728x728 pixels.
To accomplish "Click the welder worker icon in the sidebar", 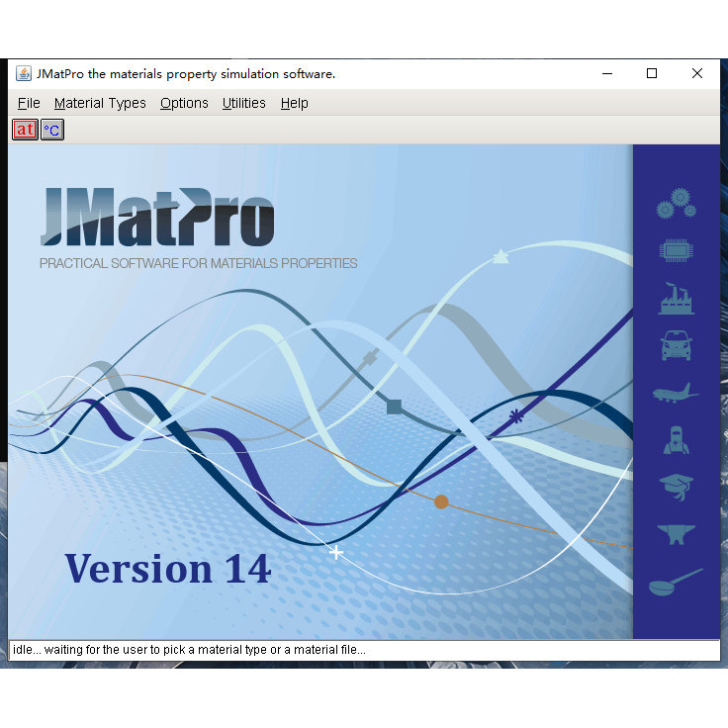I will pyautogui.click(x=676, y=440).
